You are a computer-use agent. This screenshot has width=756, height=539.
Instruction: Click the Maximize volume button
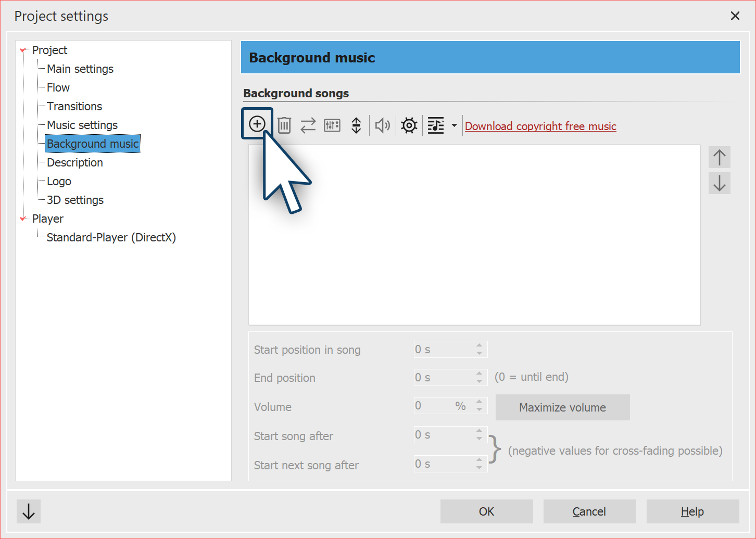click(x=562, y=407)
